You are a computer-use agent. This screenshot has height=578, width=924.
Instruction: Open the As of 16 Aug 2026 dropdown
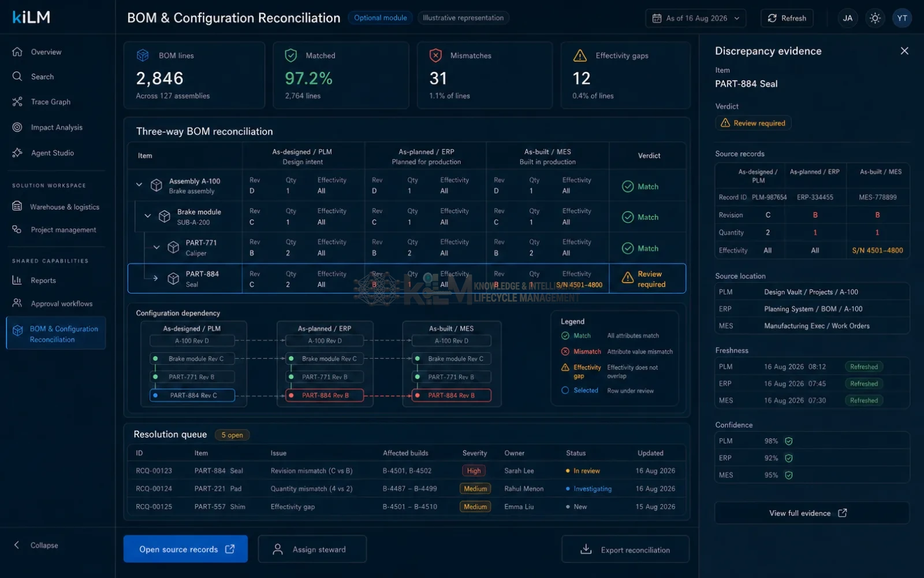pos(695,18)
